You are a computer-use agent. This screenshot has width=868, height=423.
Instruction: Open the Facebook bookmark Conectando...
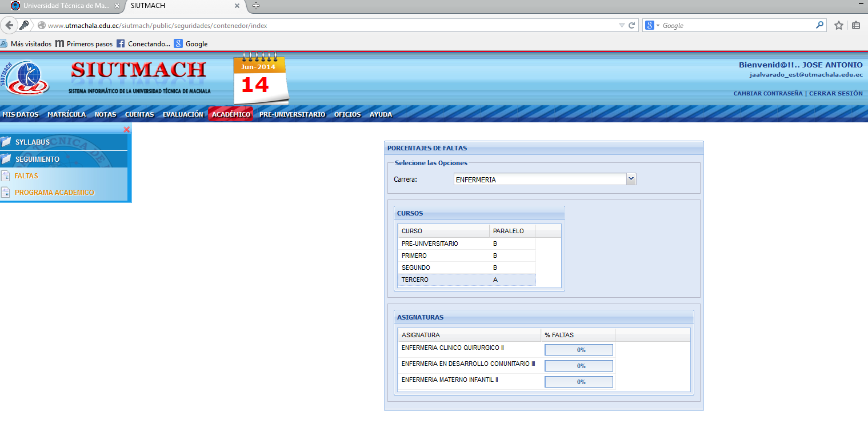[143, 44]
